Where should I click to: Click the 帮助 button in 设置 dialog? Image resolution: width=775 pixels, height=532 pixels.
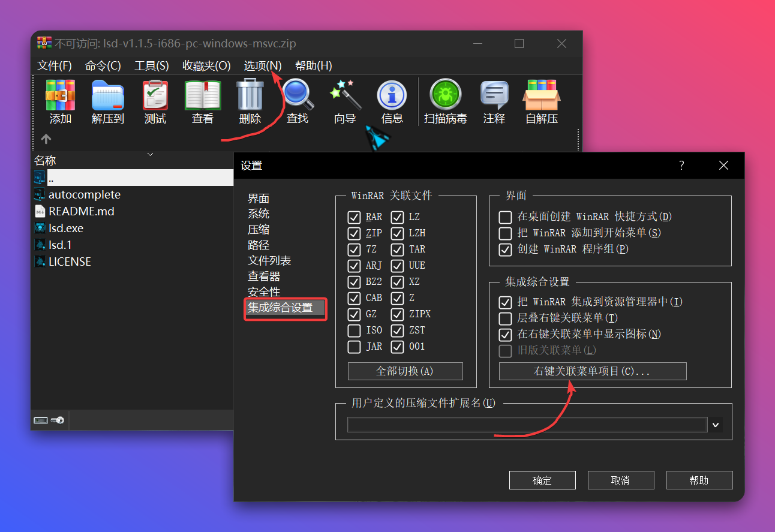pyautogui.click(x=699, y=480)
